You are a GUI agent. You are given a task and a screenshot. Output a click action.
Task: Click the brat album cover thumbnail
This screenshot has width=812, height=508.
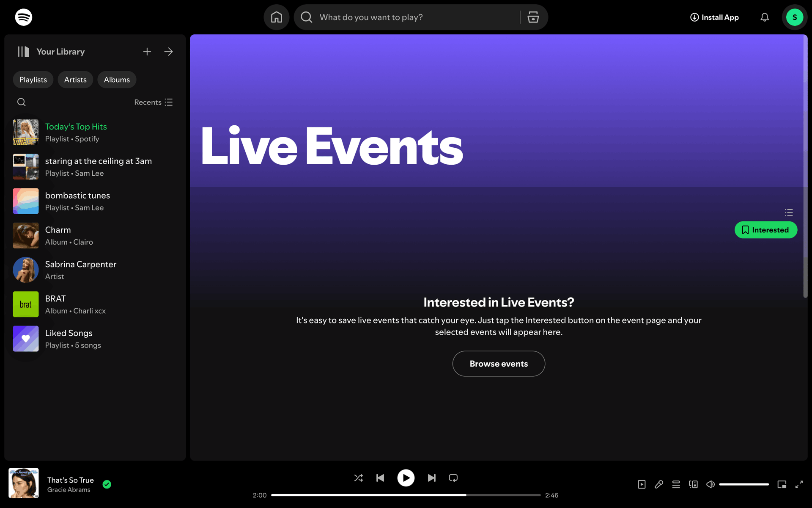coord(26,304)
